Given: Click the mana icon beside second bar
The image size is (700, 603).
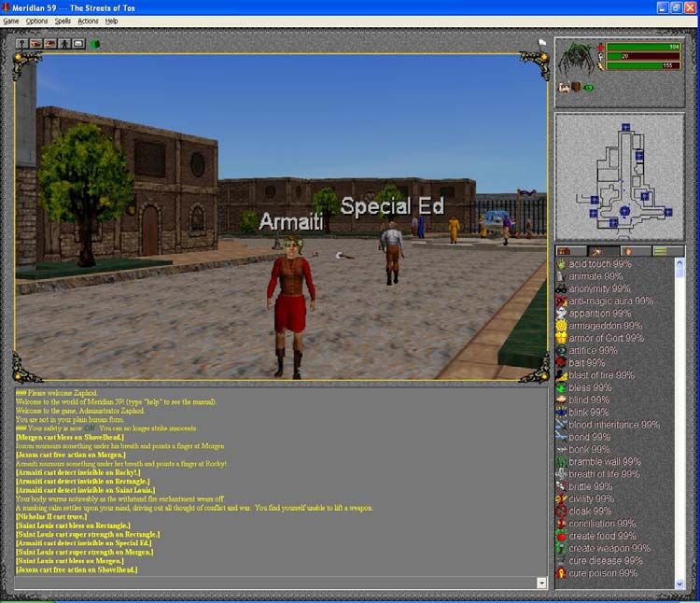Looking at the screenshot, I should 601,57.
